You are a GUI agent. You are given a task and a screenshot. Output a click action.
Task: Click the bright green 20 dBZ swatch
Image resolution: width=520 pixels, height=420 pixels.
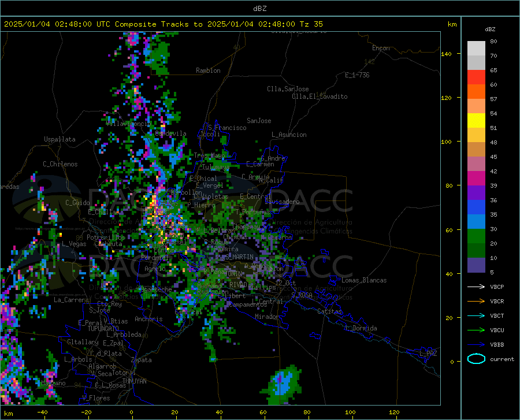pyautogui.click(x=476, y=236)
